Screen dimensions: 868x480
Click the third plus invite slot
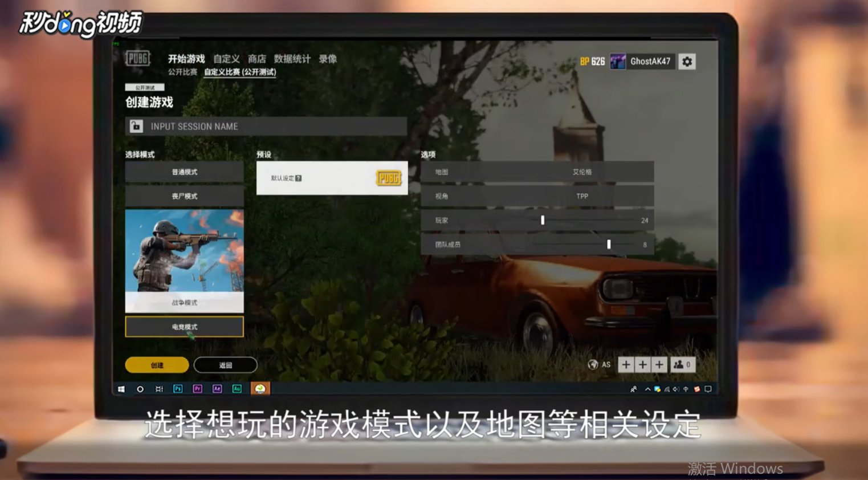(659, 364)
